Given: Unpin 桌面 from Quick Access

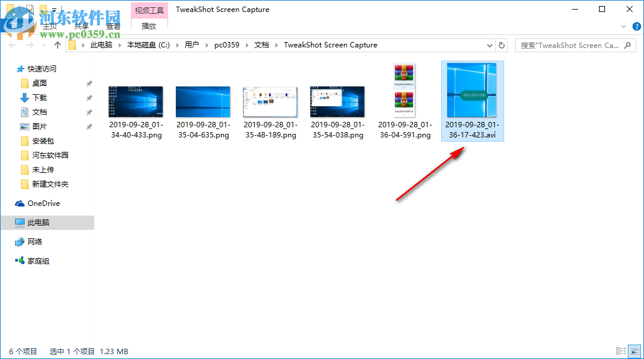Looking at the screenshot, I should [x=88, y=83].
